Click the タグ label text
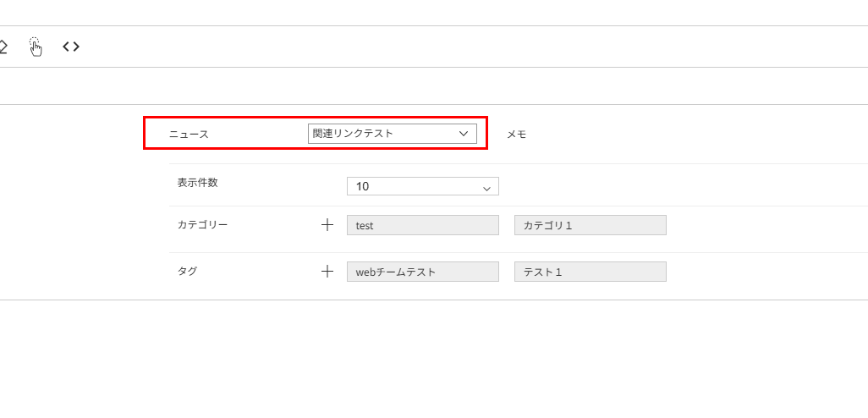 point(187,272)
